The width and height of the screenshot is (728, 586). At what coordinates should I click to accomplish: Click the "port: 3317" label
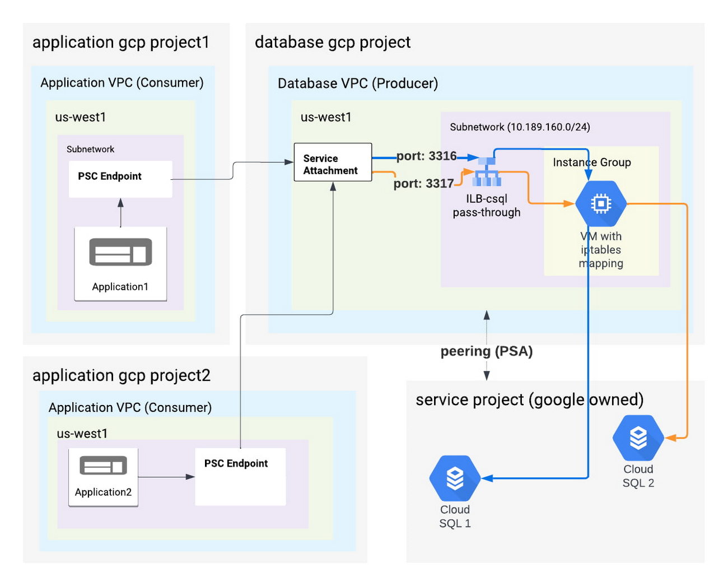coord(423,183)
